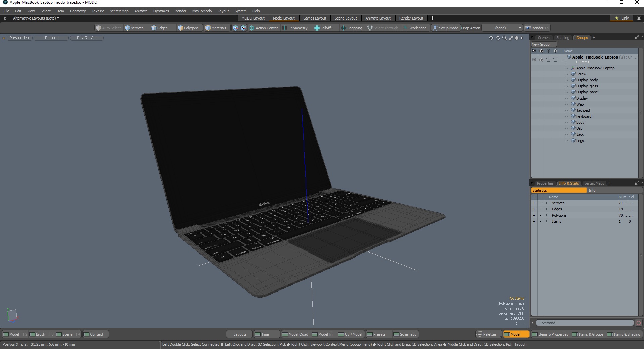
Task: Click into the Command input field
Action: coord(585,323)
